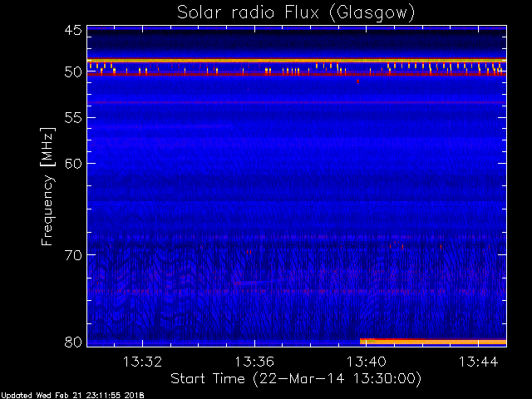Click the 70 MHz frequency tick label
The width and height of the screenshot is (532, 399).
72,255
